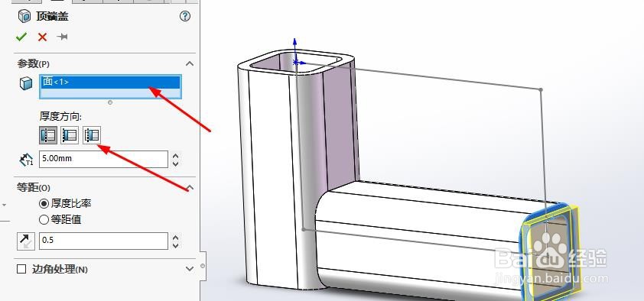644x301 pixels.
Task: Select the first thickness direction button
Action: pos(48,135)
